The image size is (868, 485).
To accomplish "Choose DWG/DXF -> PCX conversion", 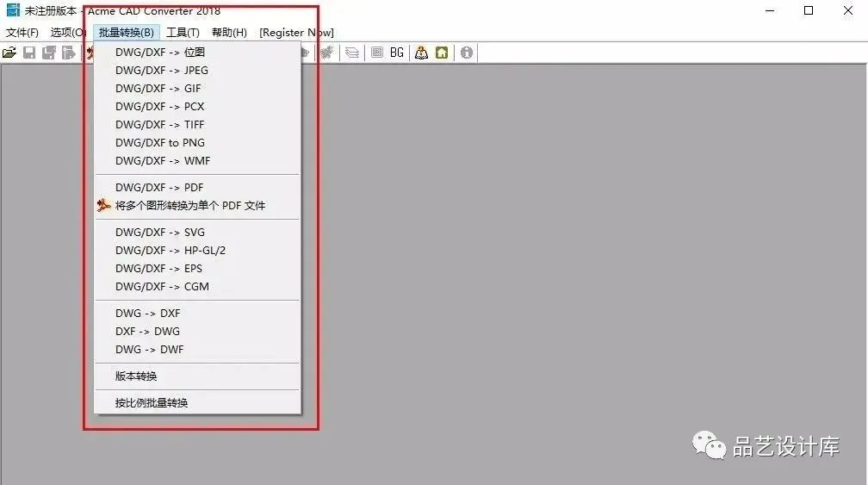I will (197, 106).
